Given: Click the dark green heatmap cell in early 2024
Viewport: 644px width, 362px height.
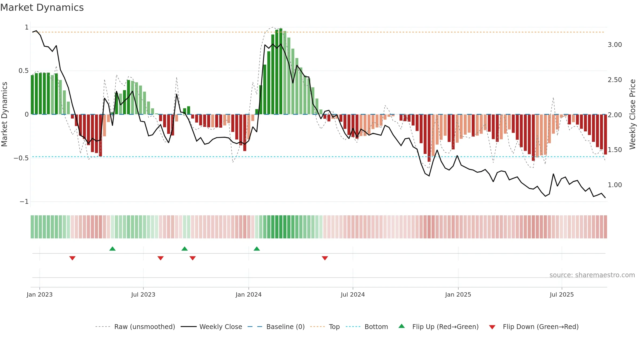Looking at the screenshot, I should pyautogui.click(x=281, y=227).
